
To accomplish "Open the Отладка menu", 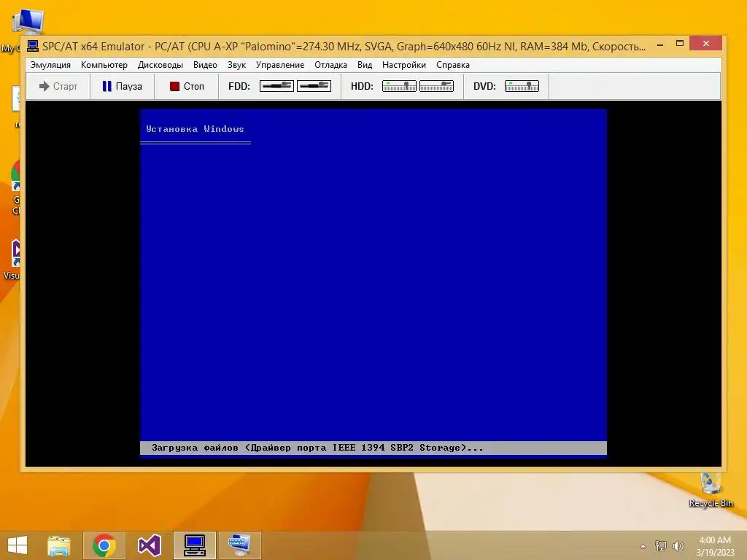I will click(330, 65).
